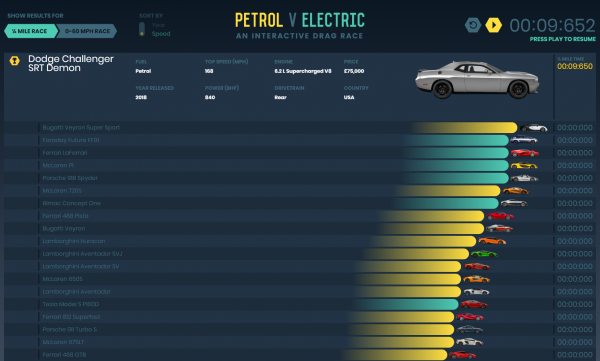Click the Bugatti Veyron Super Sport car icon

[x=533, y=128]
